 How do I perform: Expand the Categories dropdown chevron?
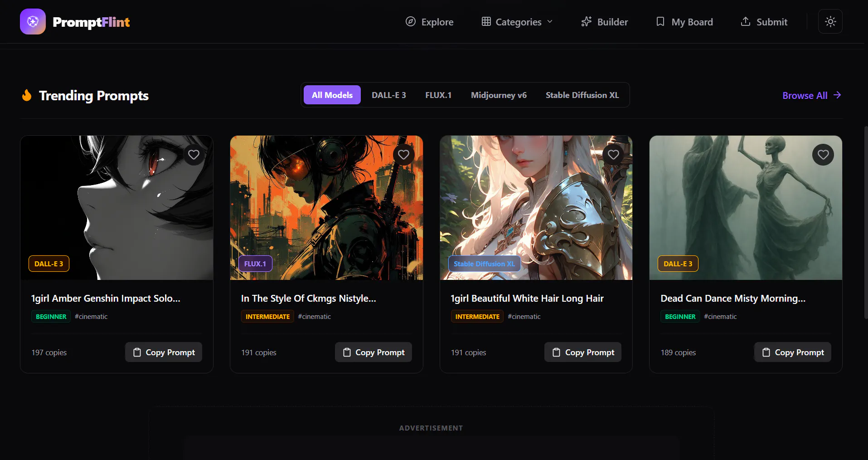click(550, 21)
